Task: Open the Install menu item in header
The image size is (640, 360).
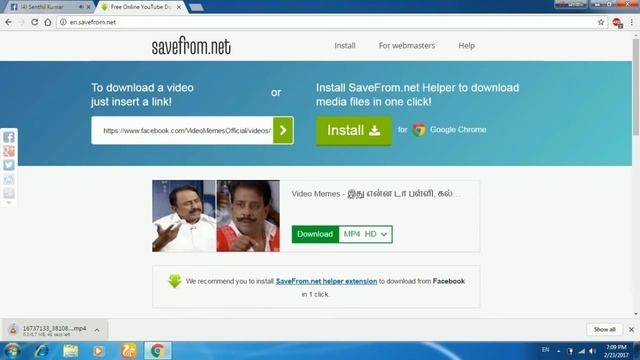Action: pos(345,46)
